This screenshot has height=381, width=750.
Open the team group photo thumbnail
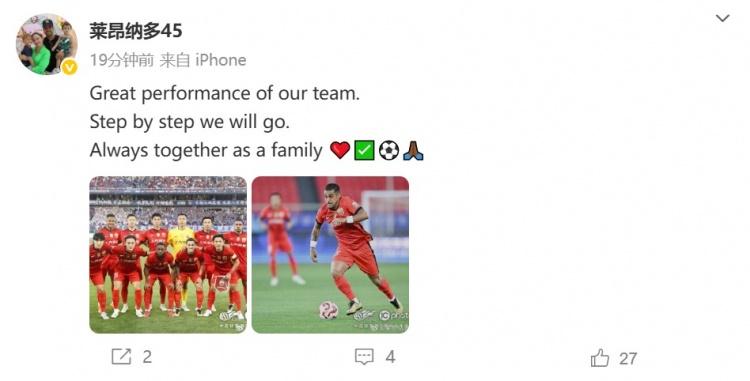[x=168, y=255]
